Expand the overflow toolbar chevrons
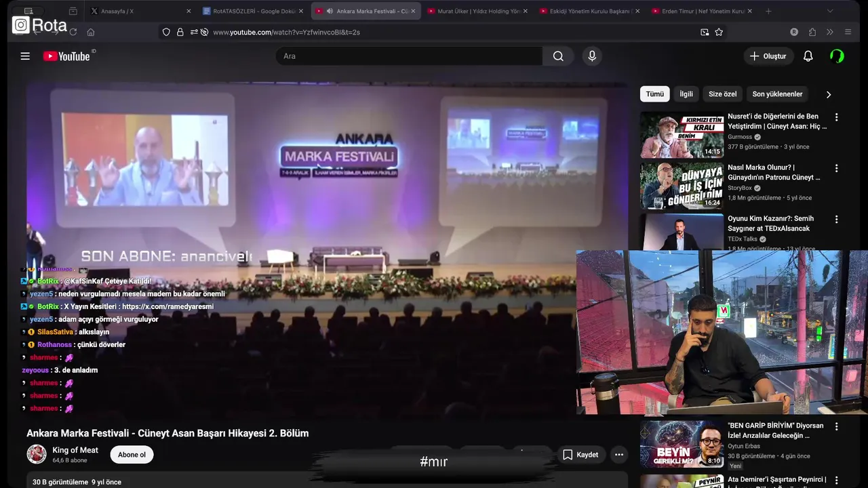This screenshot has height=488, width=868. (830, 32)
